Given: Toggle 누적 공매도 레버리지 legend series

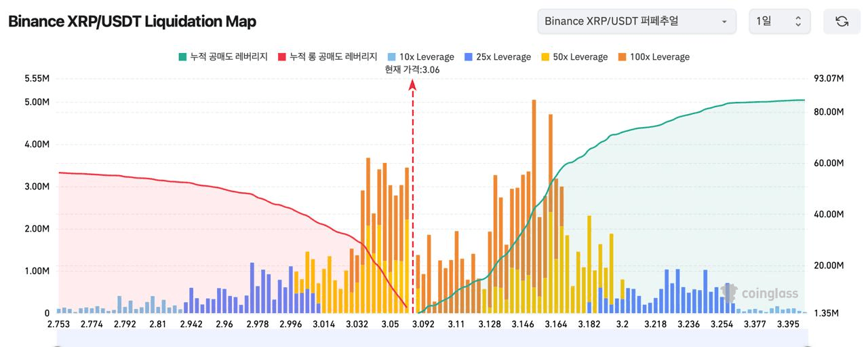Looking at the screenshot, I should 222,57.
